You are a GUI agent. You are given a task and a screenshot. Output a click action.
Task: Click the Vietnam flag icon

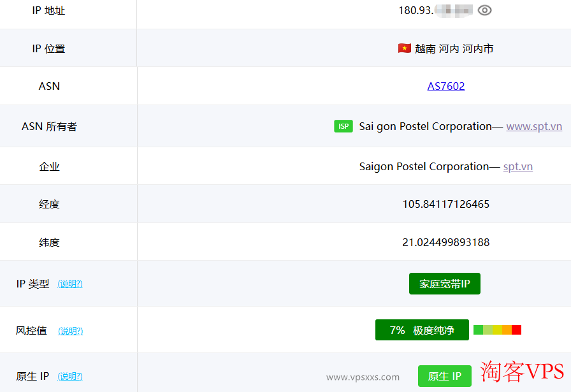pos(404,48)
